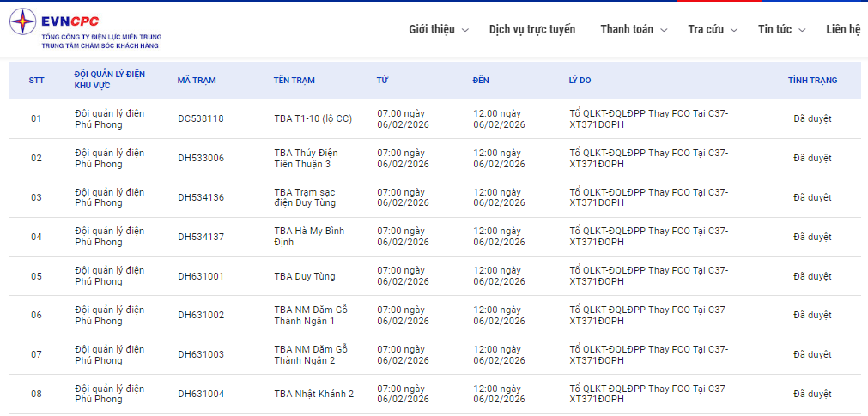868x416 pixels.
Task: Click Đã duyệt status in row 05
Action: pos(812,276)
